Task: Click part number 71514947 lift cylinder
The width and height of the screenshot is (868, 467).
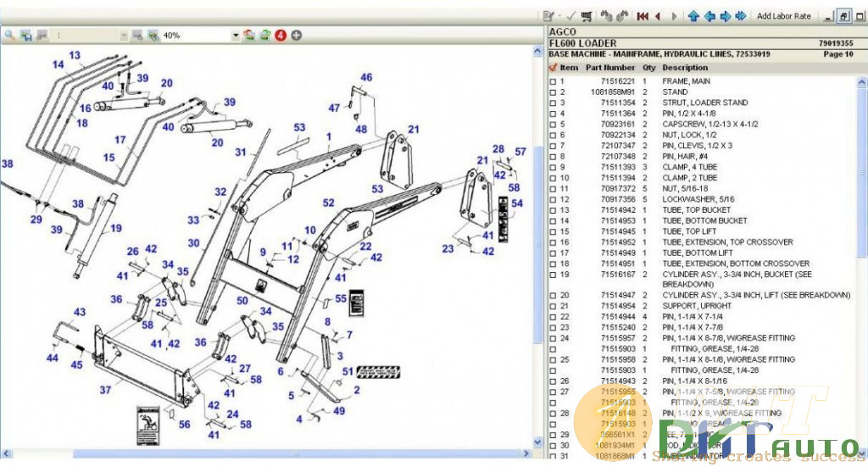Action: pos(618,296)
